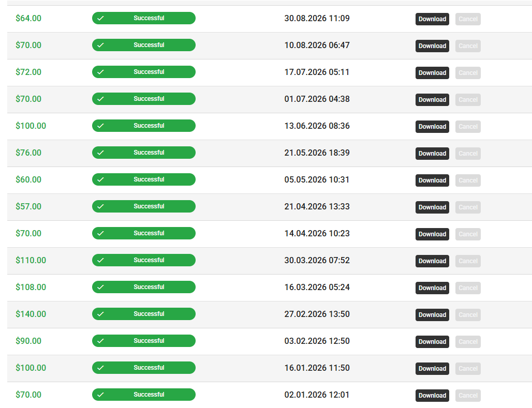Click the Successful badge for 14.04.2026 payment

[144, 233]
